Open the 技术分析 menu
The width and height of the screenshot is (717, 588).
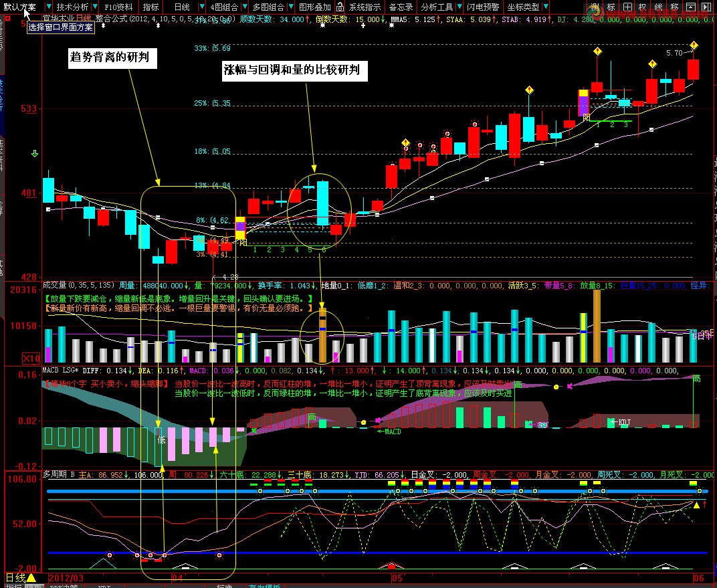(x=72, y=7)
